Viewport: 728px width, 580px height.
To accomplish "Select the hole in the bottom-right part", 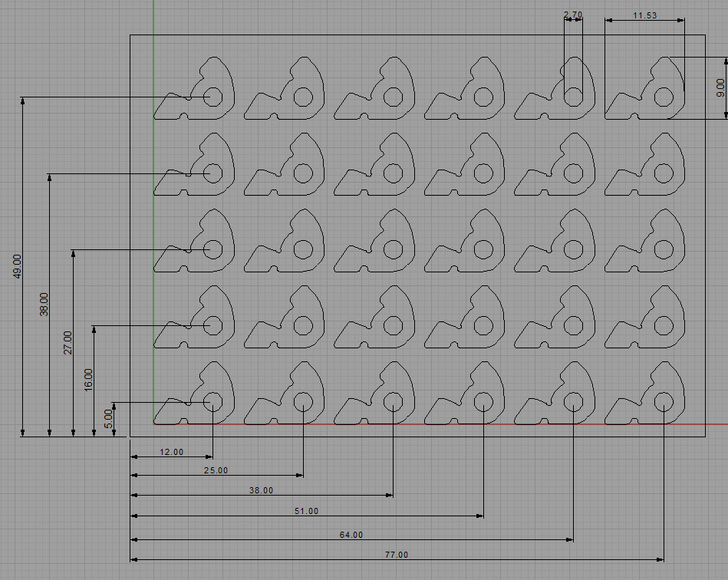I will pyautogui.click(x=664, y=401).
